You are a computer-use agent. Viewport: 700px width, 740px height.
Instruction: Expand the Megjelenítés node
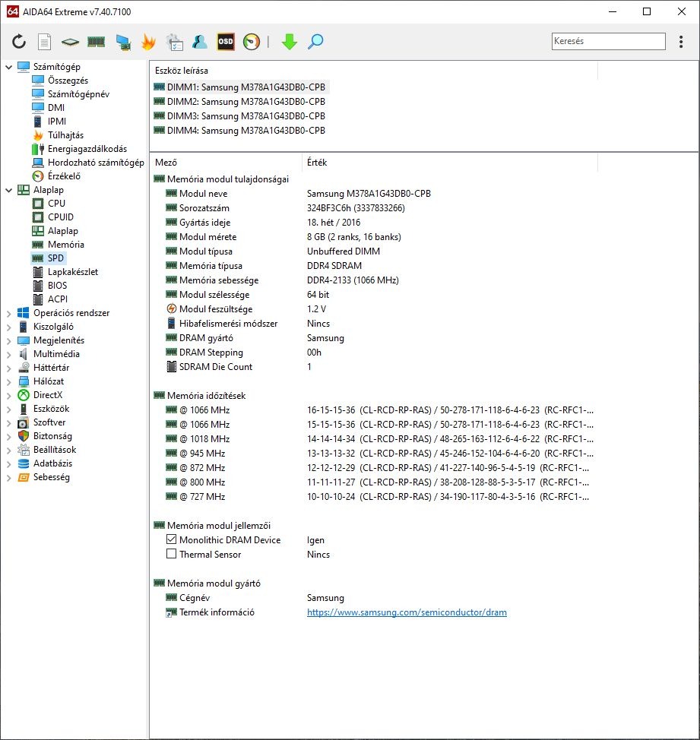8,340
